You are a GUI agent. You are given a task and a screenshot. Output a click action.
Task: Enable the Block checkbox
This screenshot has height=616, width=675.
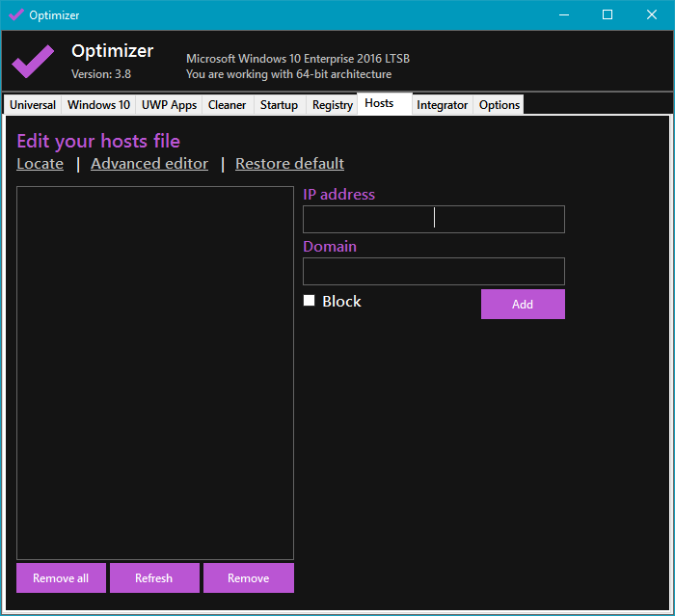tap(310, 301)
